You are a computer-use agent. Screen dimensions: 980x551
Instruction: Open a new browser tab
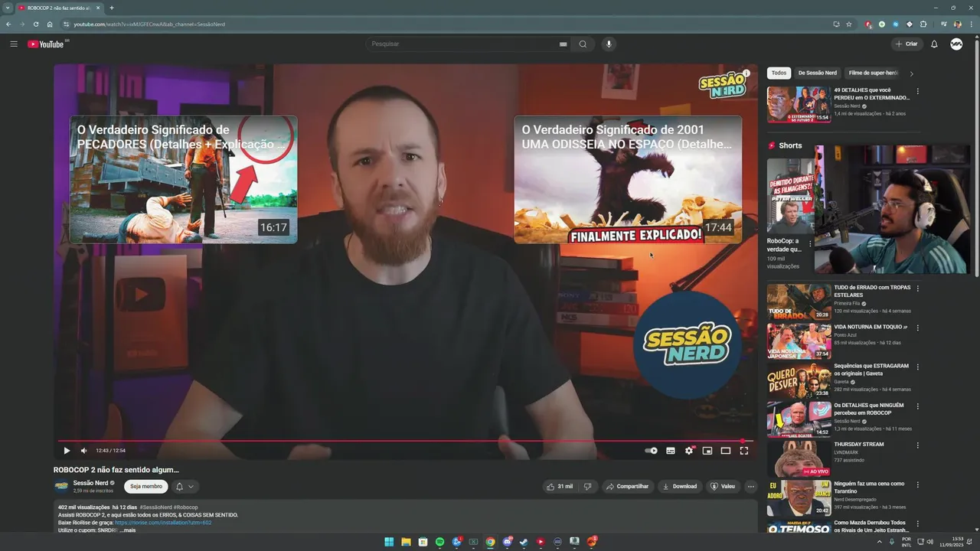coord(111,8)
